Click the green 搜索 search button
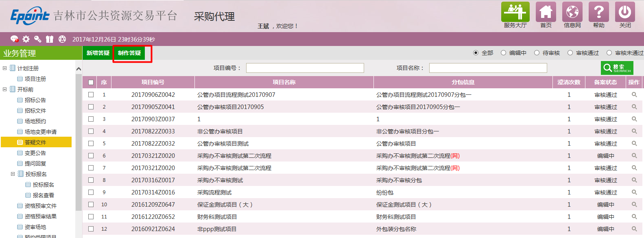 coord(617,68)
